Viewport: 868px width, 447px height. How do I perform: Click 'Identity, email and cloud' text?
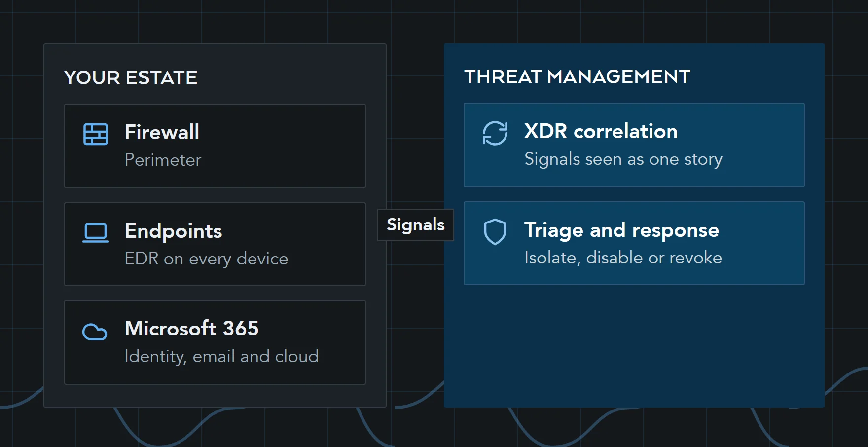coord(222,356)
